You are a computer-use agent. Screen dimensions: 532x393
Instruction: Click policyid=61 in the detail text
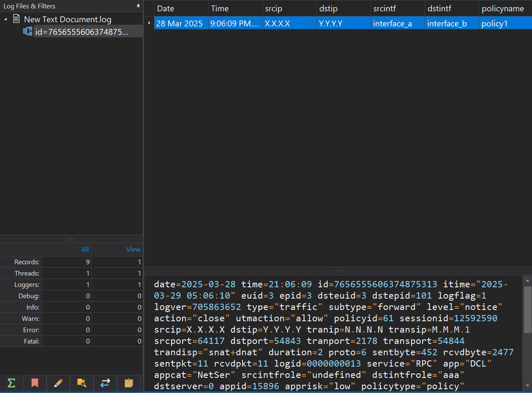(x=364, y=318)
